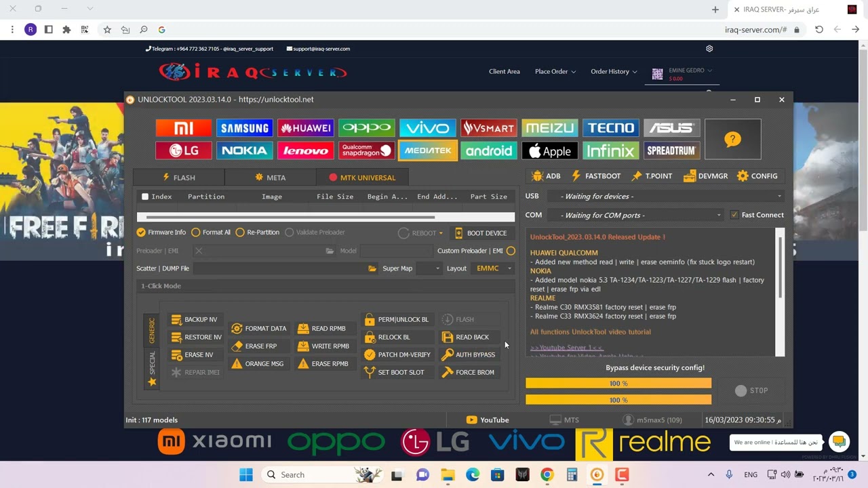The height and width of the screenshot is (488, 868).
Task: Click the AUTH BYPASS button
Action: pyautogui.click(x=469, y=354)
